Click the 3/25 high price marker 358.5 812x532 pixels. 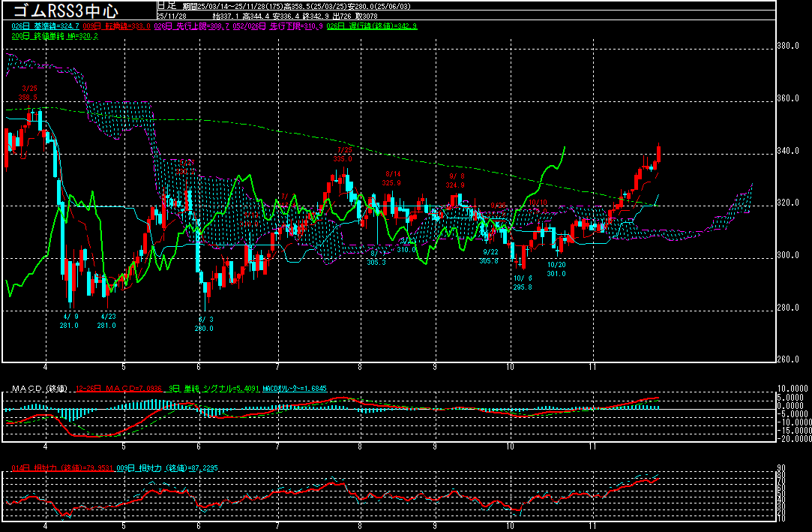(28, 98)
